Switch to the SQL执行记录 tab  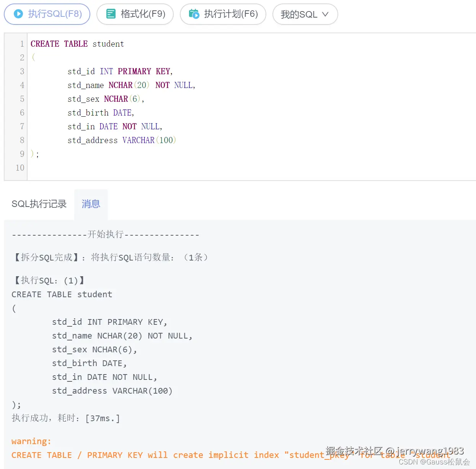(x=39, y=204)
